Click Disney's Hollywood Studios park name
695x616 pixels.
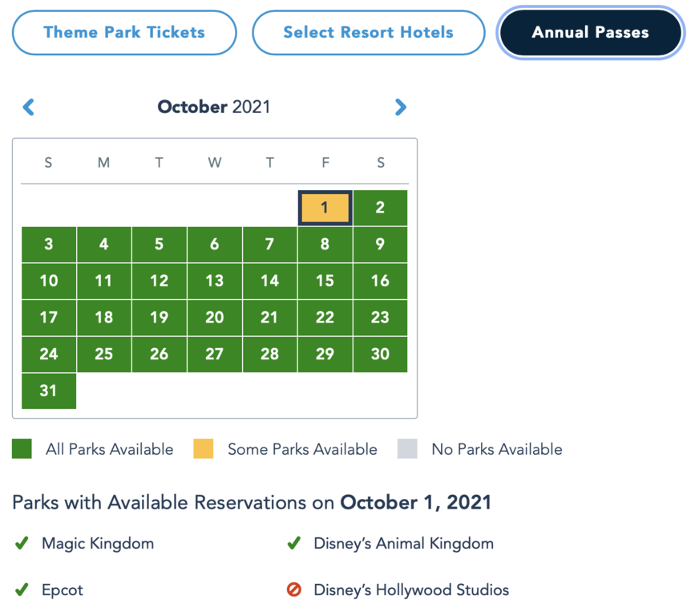(411, 590)
